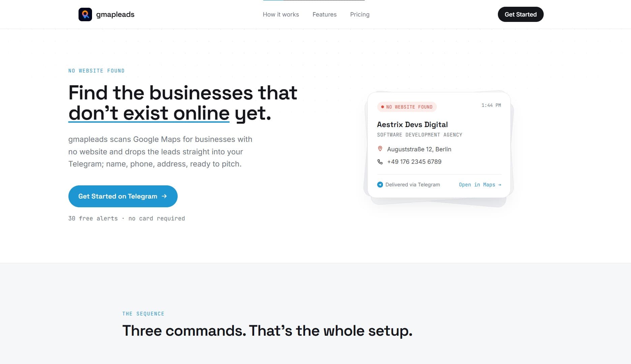
Task: Open the lead in Maps link
Action: (x=480, y=185)
